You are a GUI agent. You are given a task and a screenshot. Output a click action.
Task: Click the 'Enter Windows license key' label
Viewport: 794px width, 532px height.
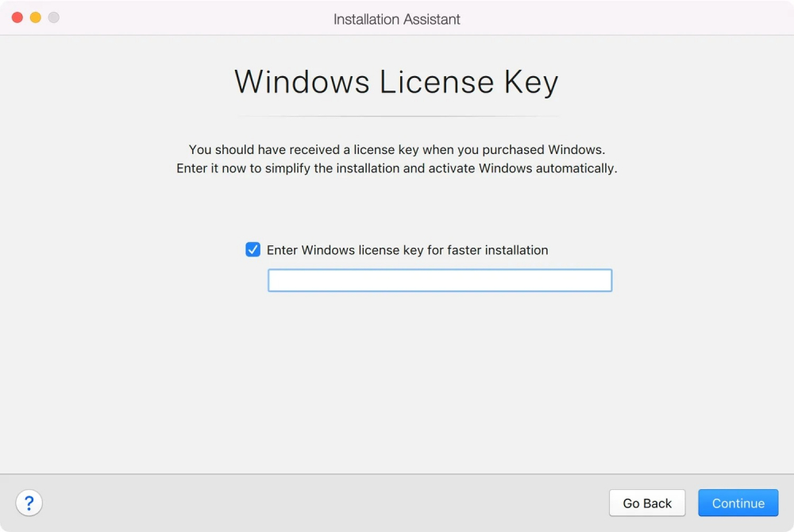[407, 250]
